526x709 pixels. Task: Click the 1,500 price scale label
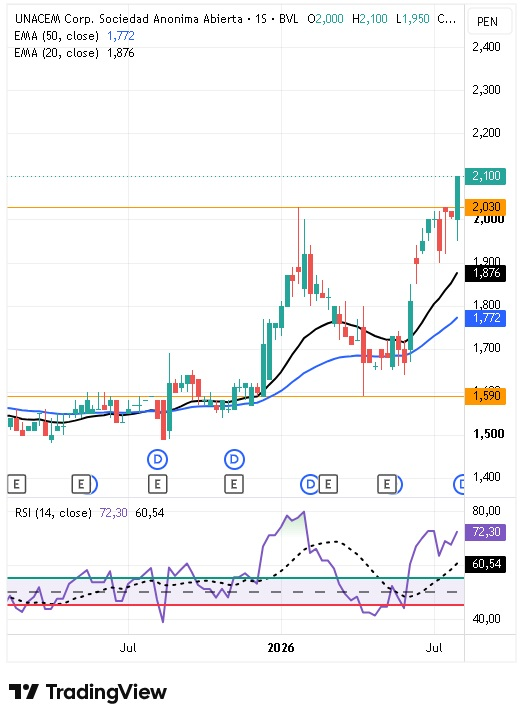(x=488, y=434)
